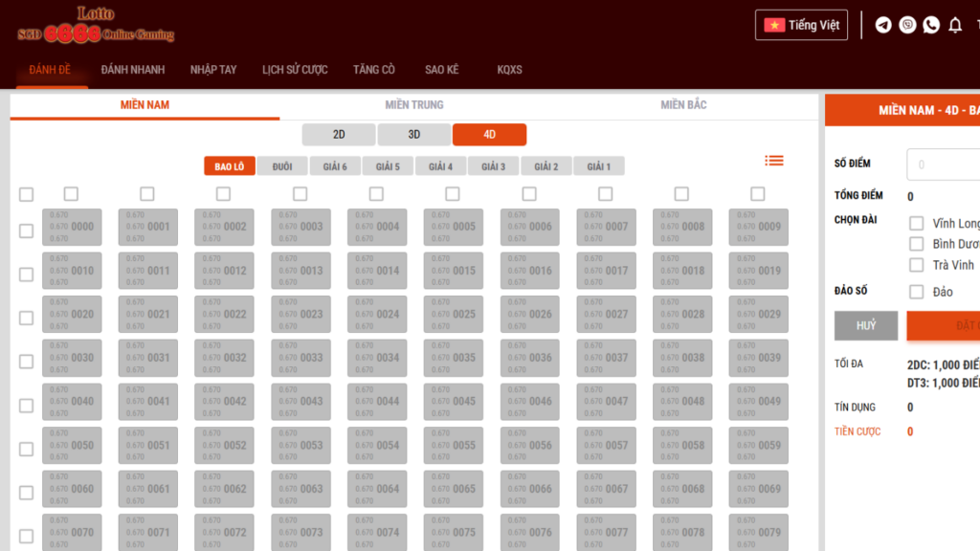Select the 2D mode button

coord(339,134)
